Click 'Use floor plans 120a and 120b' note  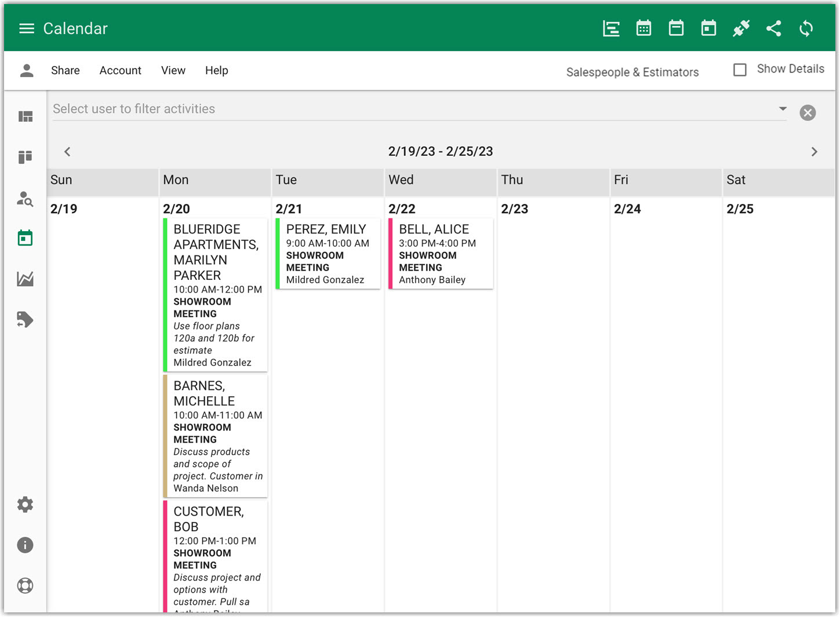pos(214,338)
